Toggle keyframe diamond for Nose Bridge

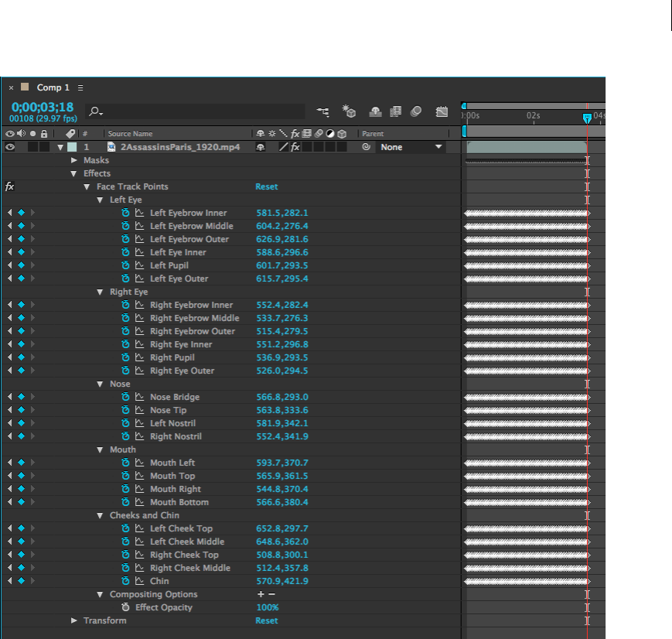click(x=21, y=397)
